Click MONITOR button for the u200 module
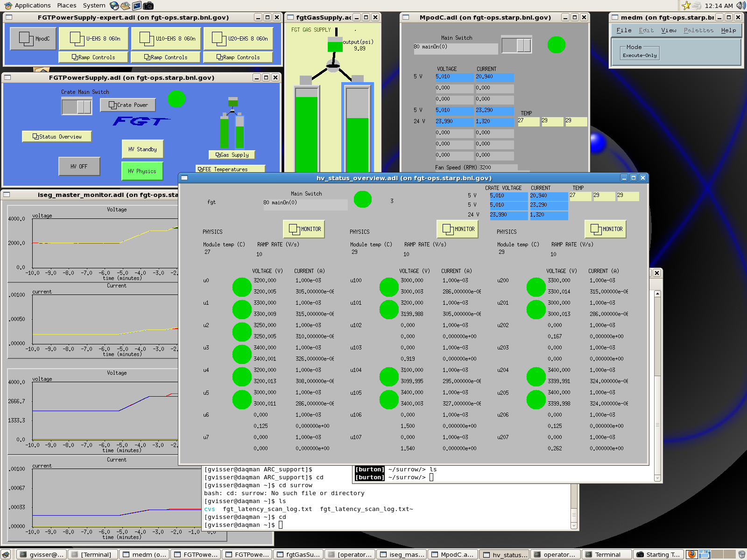Image resolution: width=747 pixels, height=560 pixels. pyautogui.click(x=606, y=229)
